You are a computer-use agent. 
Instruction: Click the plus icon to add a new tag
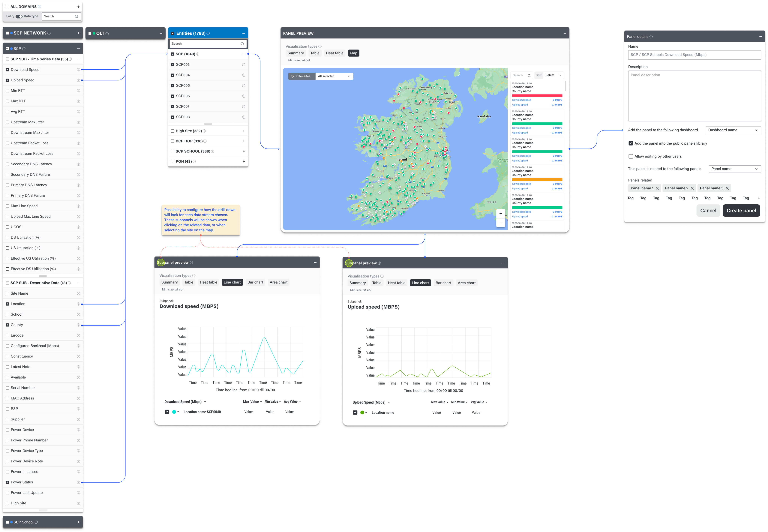point(759,198)
